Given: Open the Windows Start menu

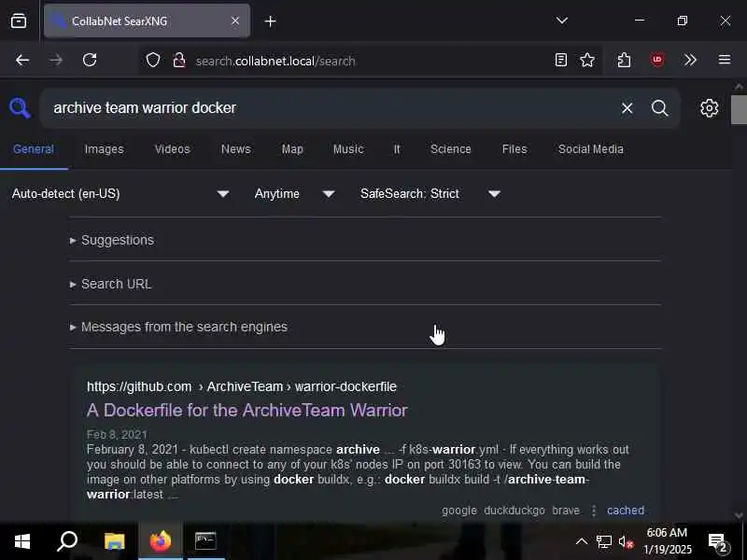Looking at the screenshot, I should point(21,541).
